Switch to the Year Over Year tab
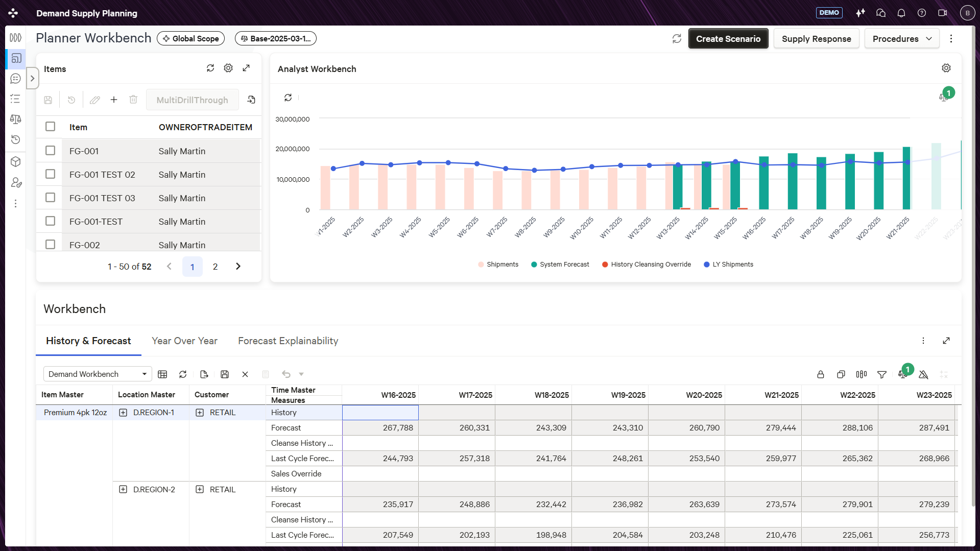This screenshot has height=551, width=980. coord(184,341)
